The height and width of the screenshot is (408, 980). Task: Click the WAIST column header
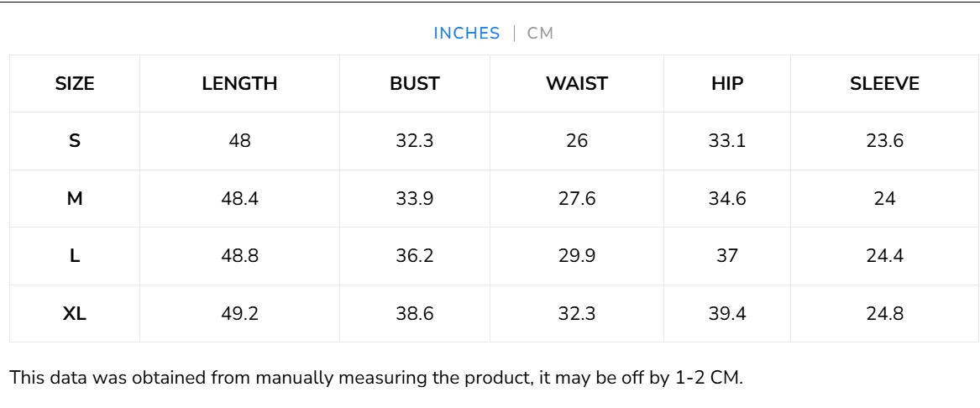[x=577, y=84]
